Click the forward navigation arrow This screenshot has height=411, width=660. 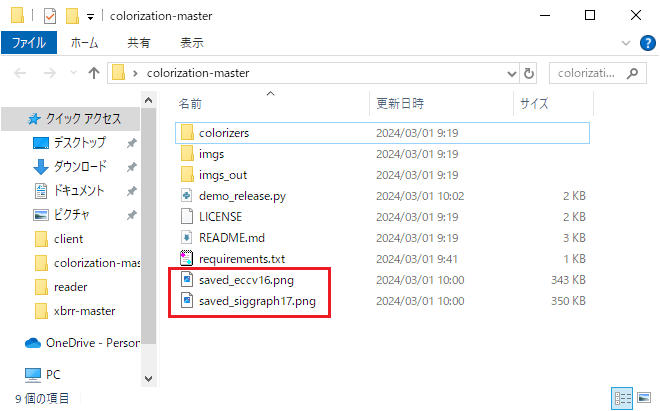pyautogui.click(x=50, y=73)
